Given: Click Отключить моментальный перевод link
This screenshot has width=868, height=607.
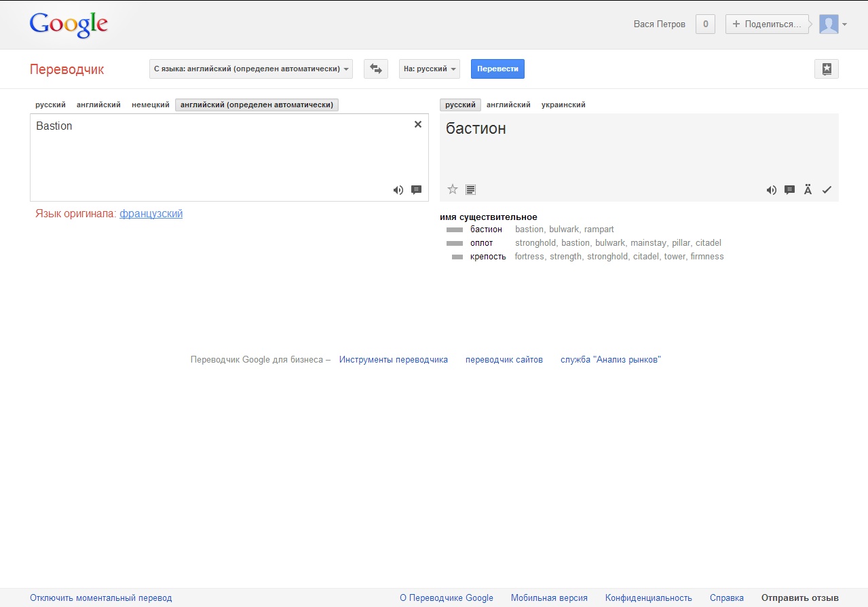Looking at the screenshot, I should click(101, 598).
